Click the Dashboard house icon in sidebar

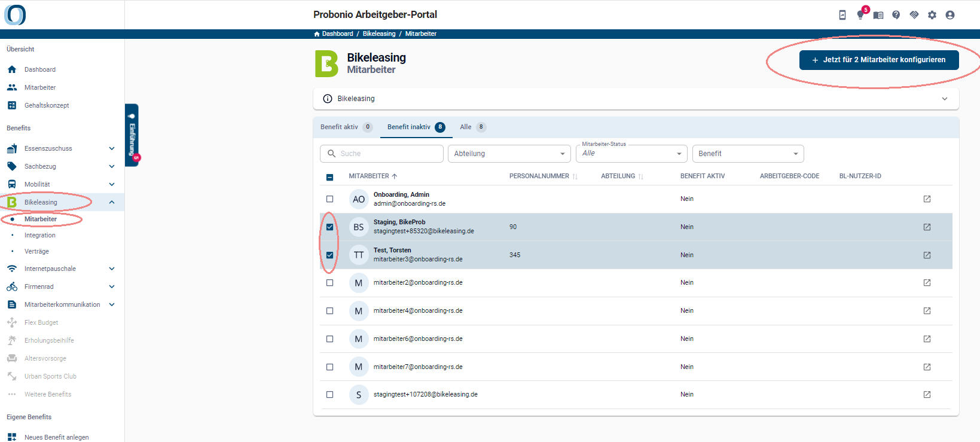(x=12, y=69)
